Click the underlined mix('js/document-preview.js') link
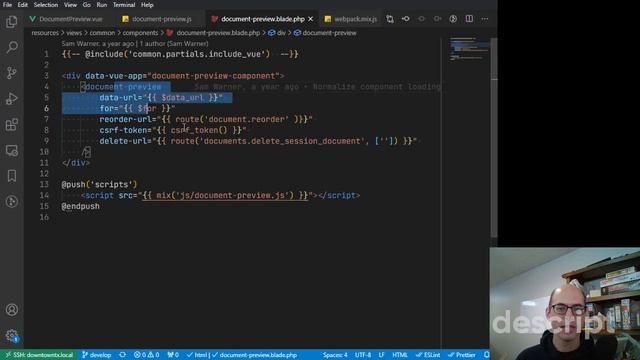Screen dimensions: 640x360 click(225, 195)
